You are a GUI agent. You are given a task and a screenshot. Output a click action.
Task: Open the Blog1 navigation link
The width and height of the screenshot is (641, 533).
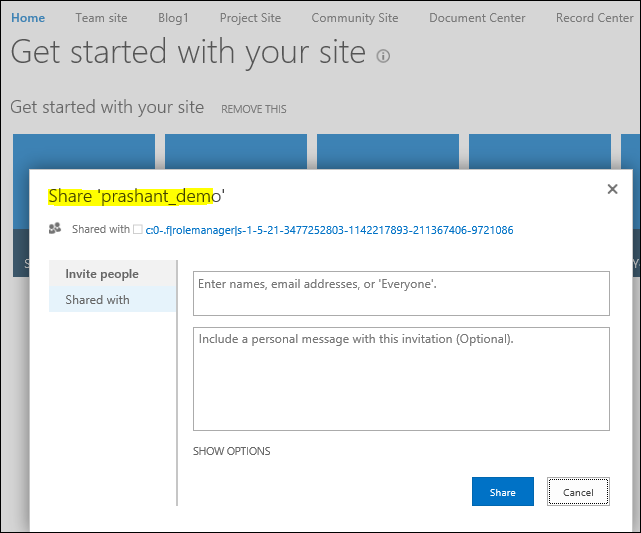(174, 18)
